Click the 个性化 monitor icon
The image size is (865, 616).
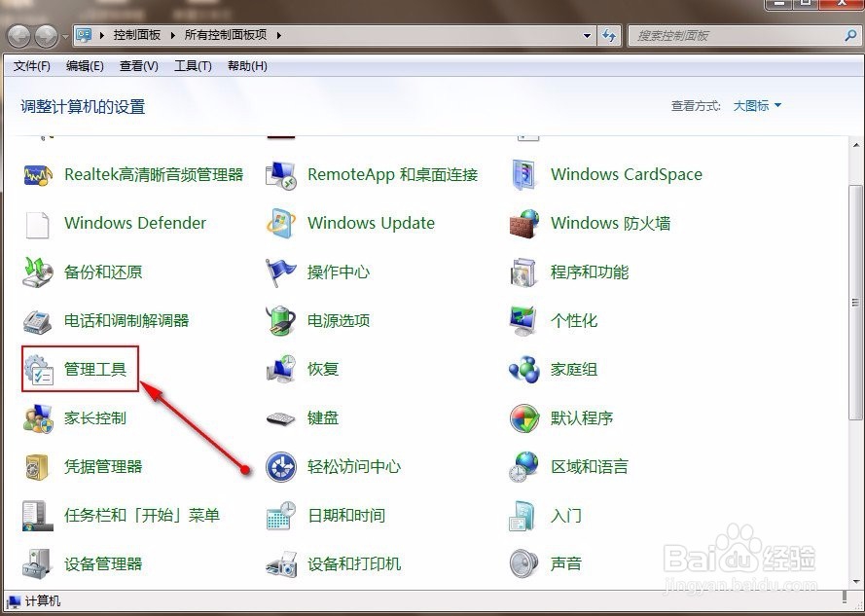tap(523, 321)
